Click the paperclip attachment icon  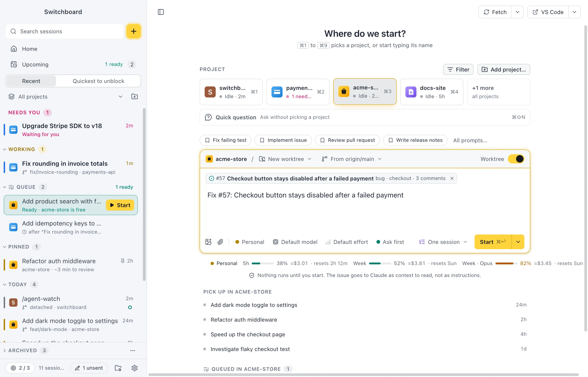220,242
